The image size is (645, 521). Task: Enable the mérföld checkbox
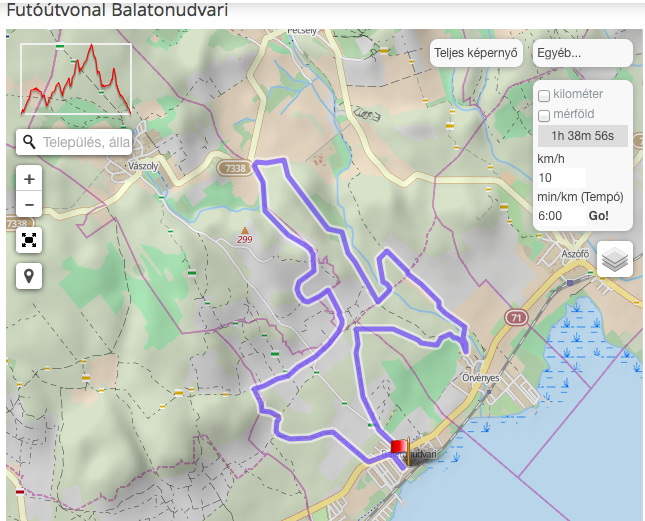(x=544, y=116)
